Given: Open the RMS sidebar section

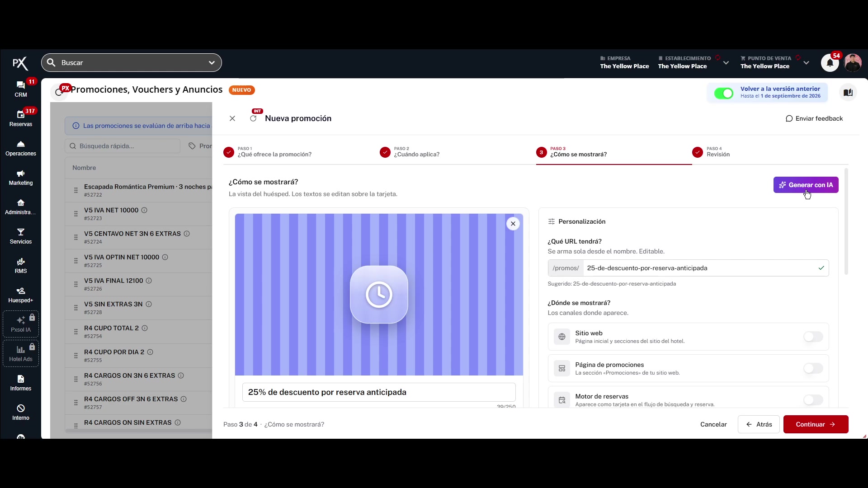Looking at the screenshot, I should (x=21, y=266).
